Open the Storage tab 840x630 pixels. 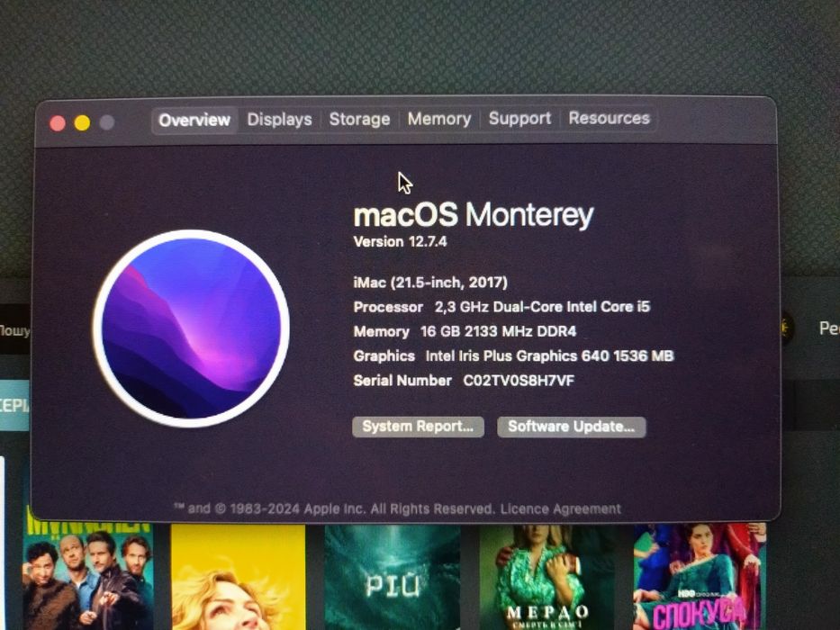(x=359, y=119)
